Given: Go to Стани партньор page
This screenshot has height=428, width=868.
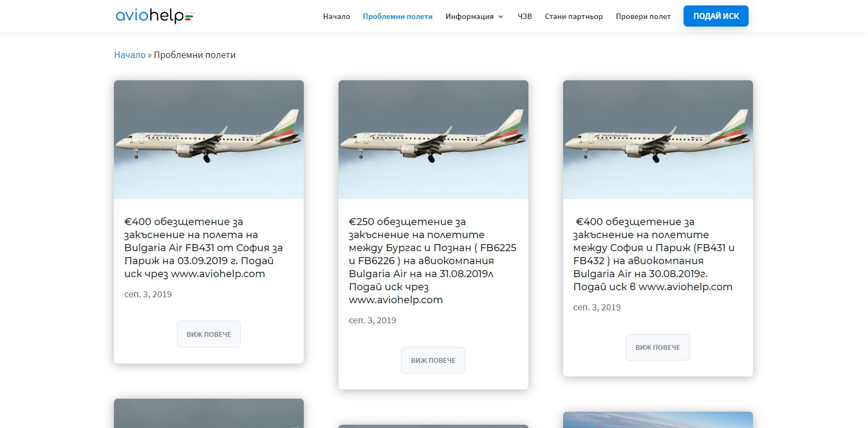Looking at the screenshot, I should click(573, 16).
